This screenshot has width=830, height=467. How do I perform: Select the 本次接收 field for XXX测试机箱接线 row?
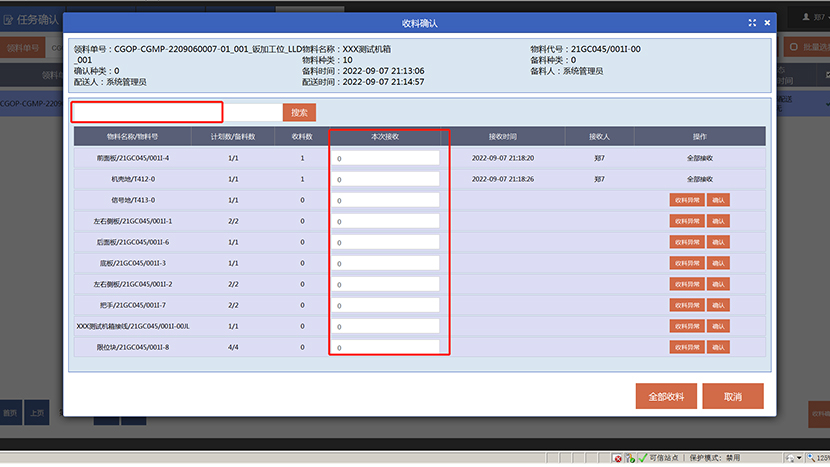(386, 326)
